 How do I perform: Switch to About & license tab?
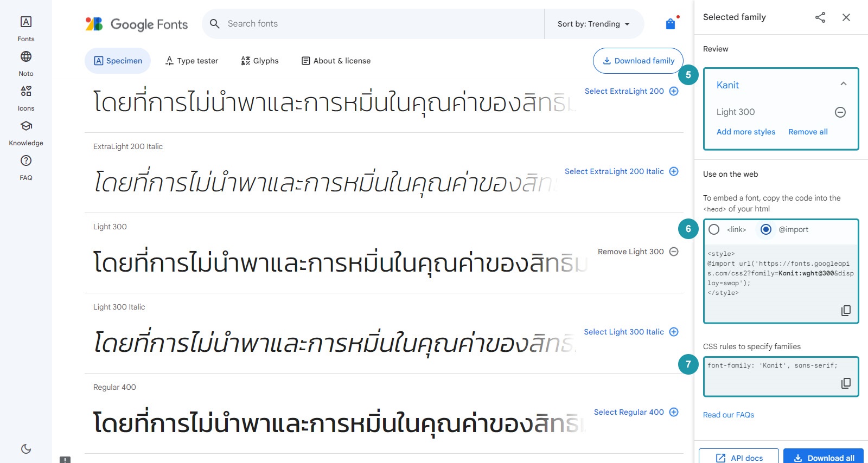point(336,61)
